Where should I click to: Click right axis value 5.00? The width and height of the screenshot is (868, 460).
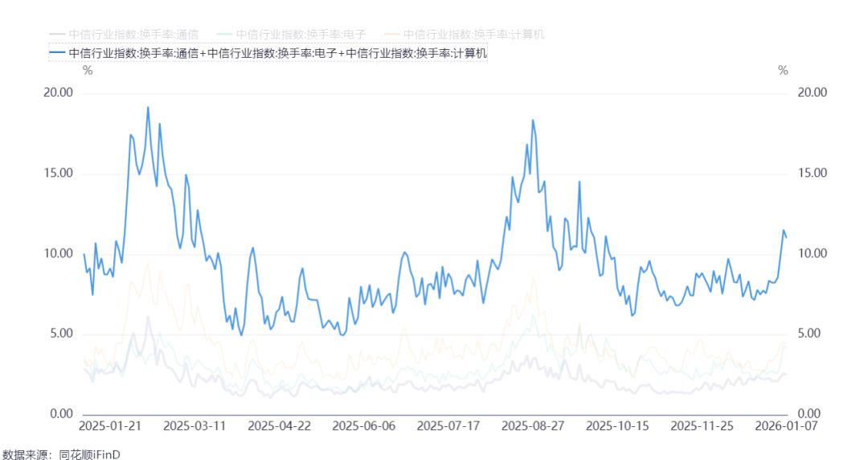809,334
